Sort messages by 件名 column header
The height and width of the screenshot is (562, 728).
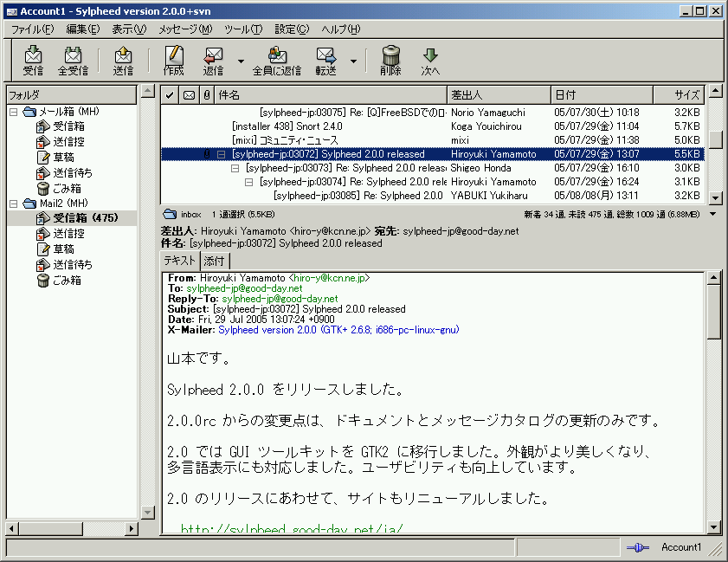pos(330,95)
